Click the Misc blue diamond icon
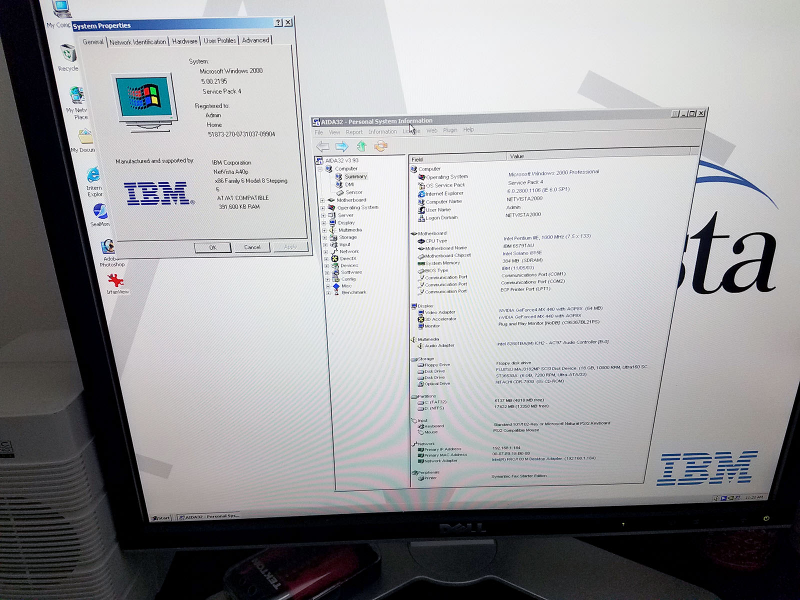 pos(336,286)
